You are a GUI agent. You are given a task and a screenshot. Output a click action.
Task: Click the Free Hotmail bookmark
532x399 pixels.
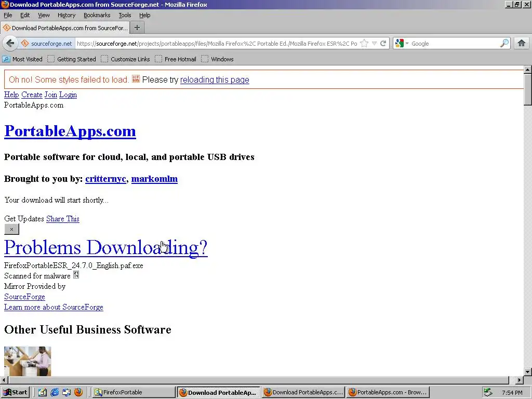click(176, 59)
